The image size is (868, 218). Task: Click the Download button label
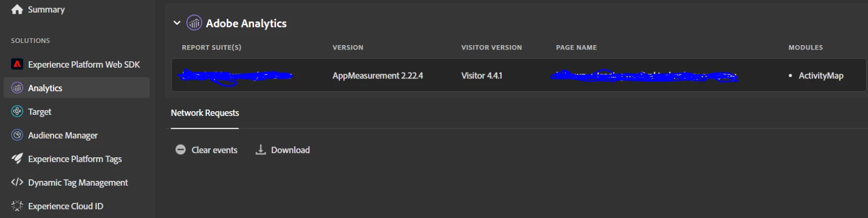pyautogui.click(x=290, y=150)
